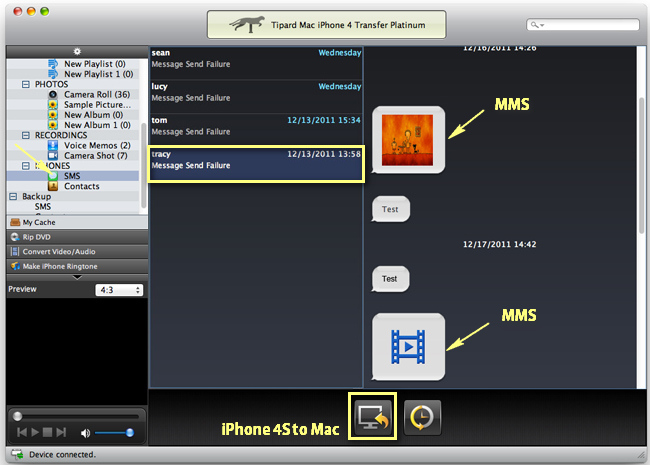The image size is (650, 465).
Task: Open the picture MMS attachment thumbnail
Action: click(x=407, y=140)
